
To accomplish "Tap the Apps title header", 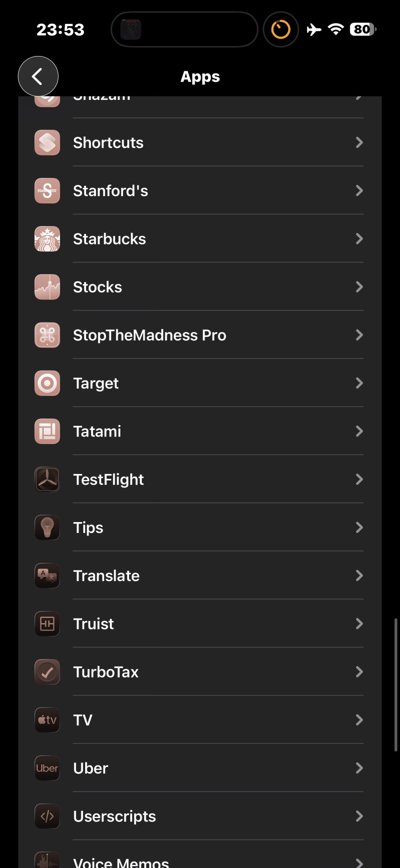I will tap(200, 77).
